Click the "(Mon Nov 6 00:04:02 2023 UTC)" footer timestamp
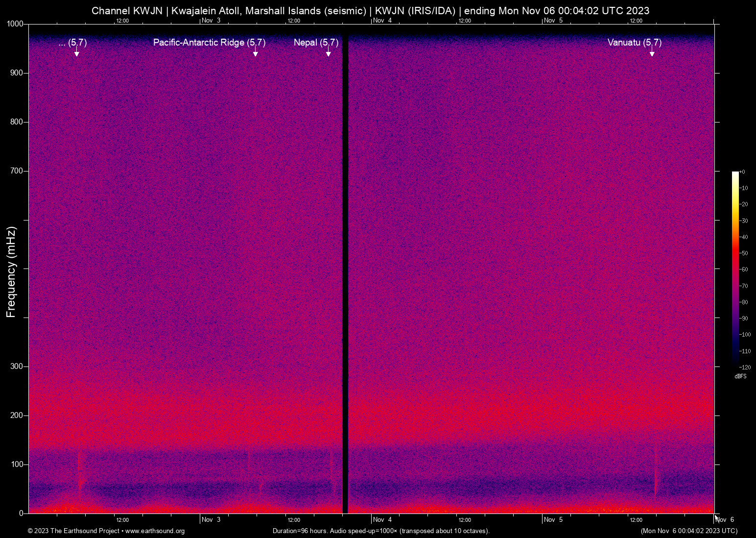756x538 pixels. 689,531
